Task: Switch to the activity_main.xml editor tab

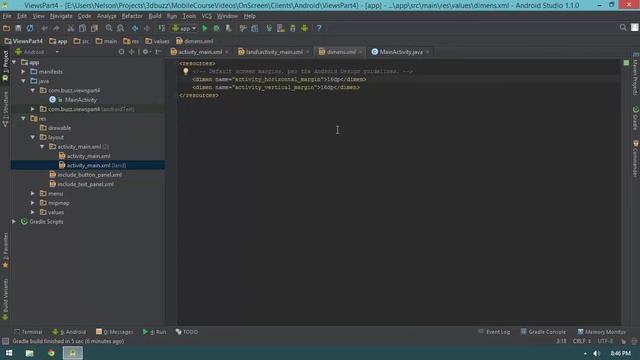Action: (199, 52)
